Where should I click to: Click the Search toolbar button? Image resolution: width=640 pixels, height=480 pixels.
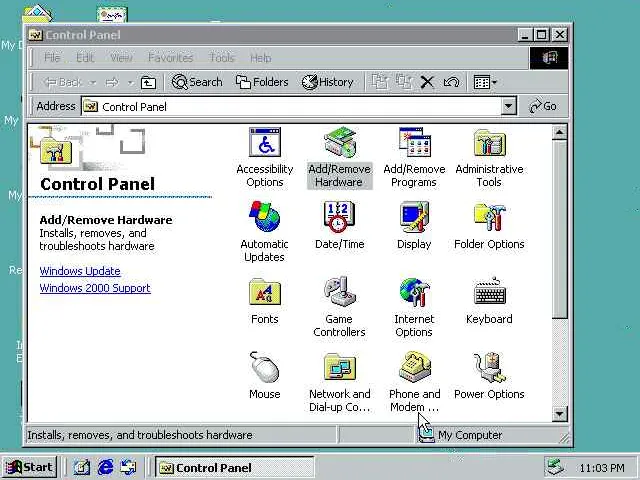[197, 82]
